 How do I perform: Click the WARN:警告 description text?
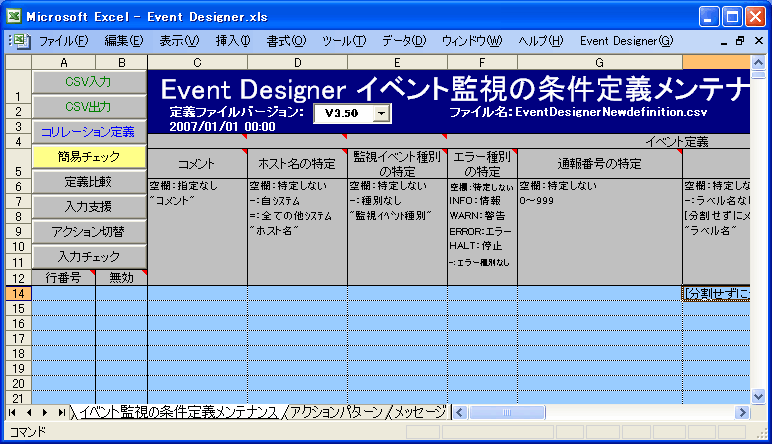coord(477,216)
